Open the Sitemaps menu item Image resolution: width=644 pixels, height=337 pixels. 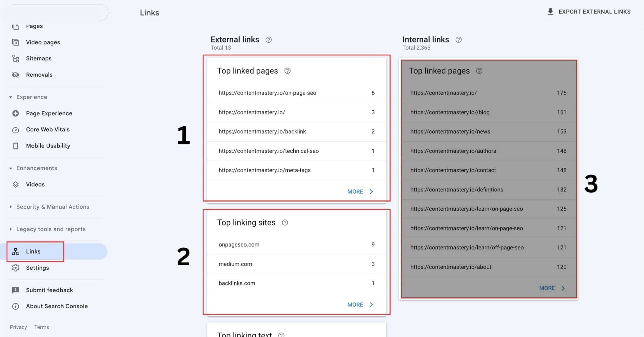tap(39, 58)
